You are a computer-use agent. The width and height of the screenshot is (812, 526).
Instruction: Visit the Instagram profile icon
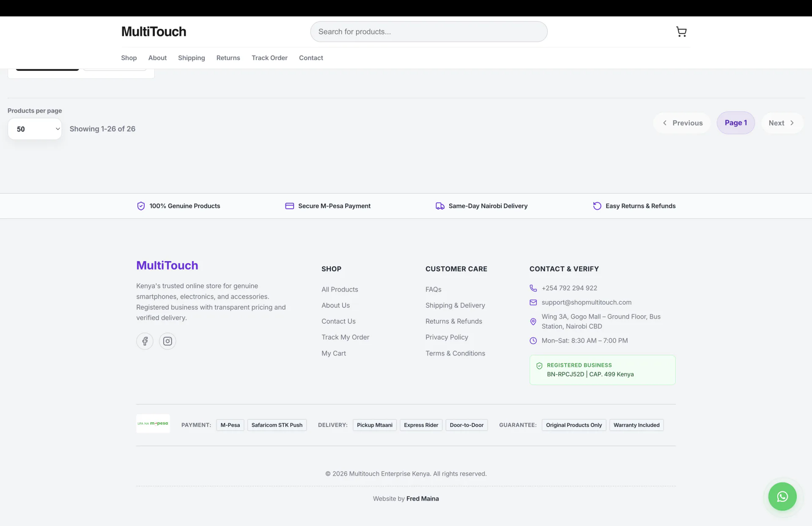[167, 341]
